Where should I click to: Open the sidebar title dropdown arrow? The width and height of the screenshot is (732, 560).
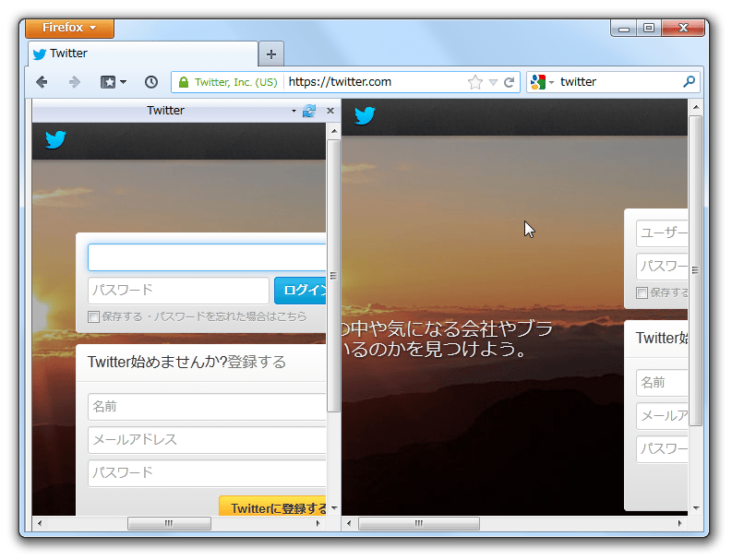(294, 111)
